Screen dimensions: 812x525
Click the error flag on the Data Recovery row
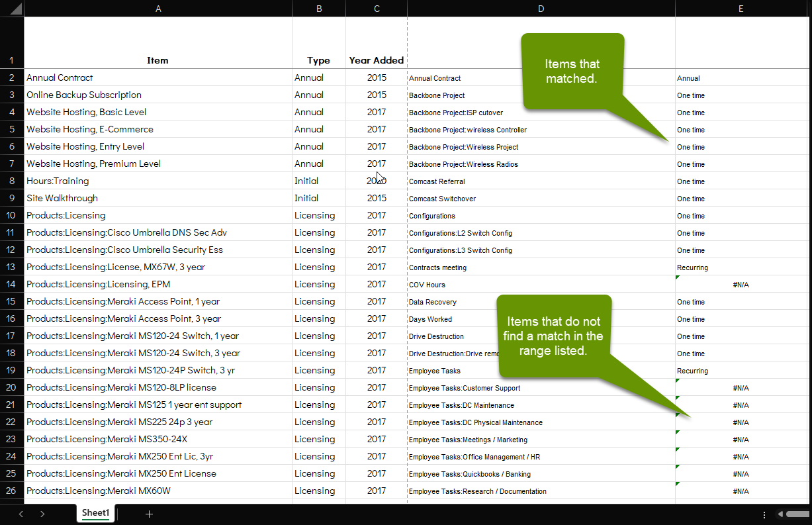click(677, 297)
